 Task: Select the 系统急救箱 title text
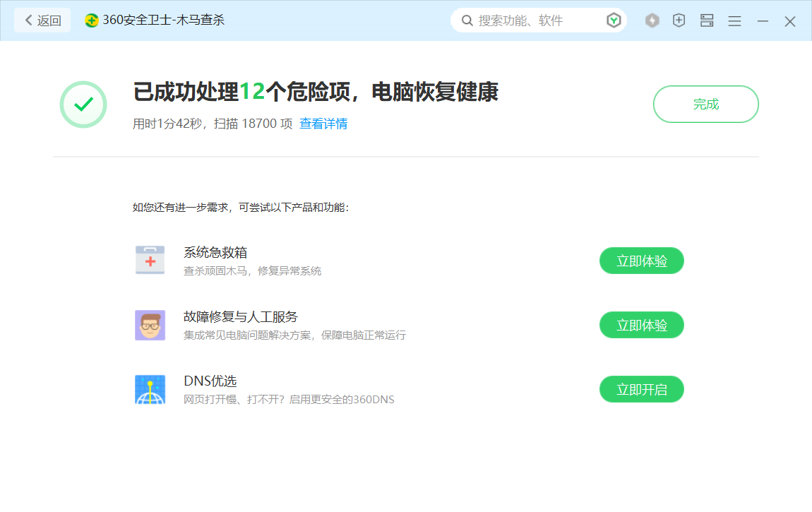(x=215, y=253)
